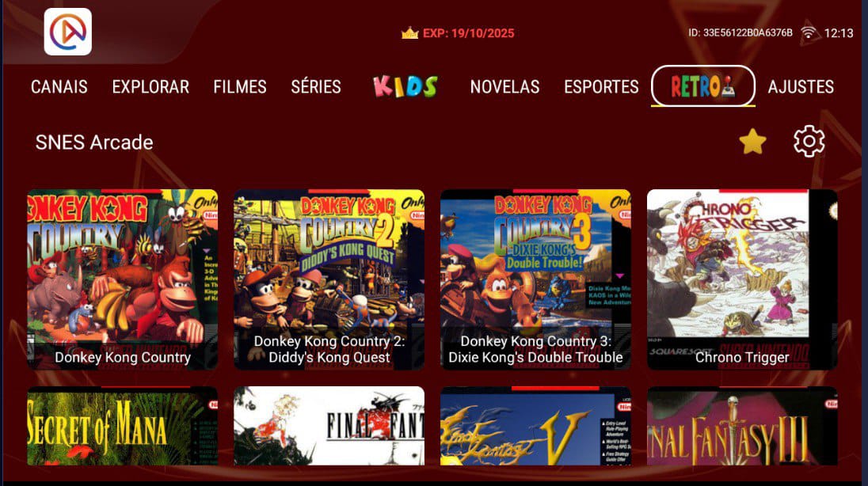Click the crown expiry icon
The width and height of the screenshot is (868, 486).
tap(409, 33)
